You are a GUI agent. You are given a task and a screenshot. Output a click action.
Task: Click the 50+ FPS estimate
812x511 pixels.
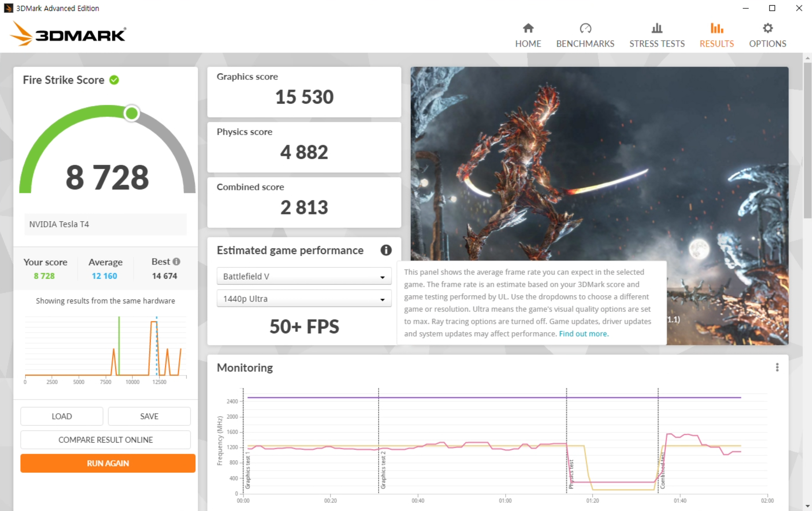point(304,326)
